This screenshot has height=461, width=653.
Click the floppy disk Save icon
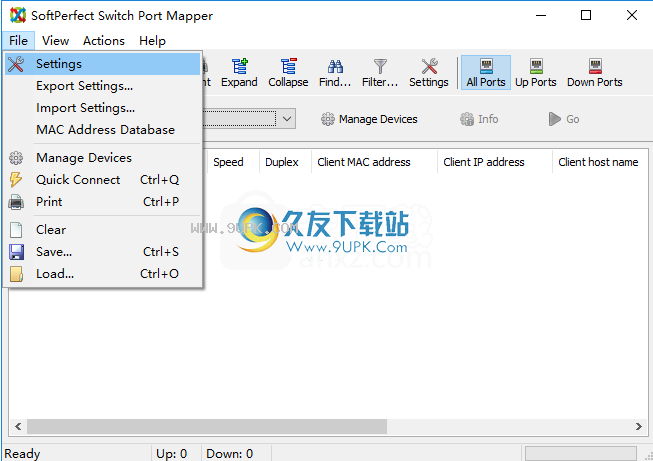point(16,252)
